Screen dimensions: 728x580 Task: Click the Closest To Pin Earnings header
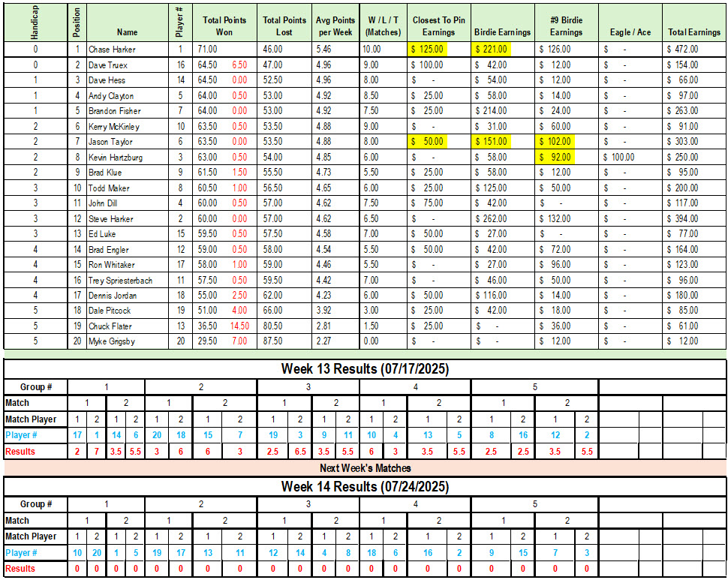(438, 26)
